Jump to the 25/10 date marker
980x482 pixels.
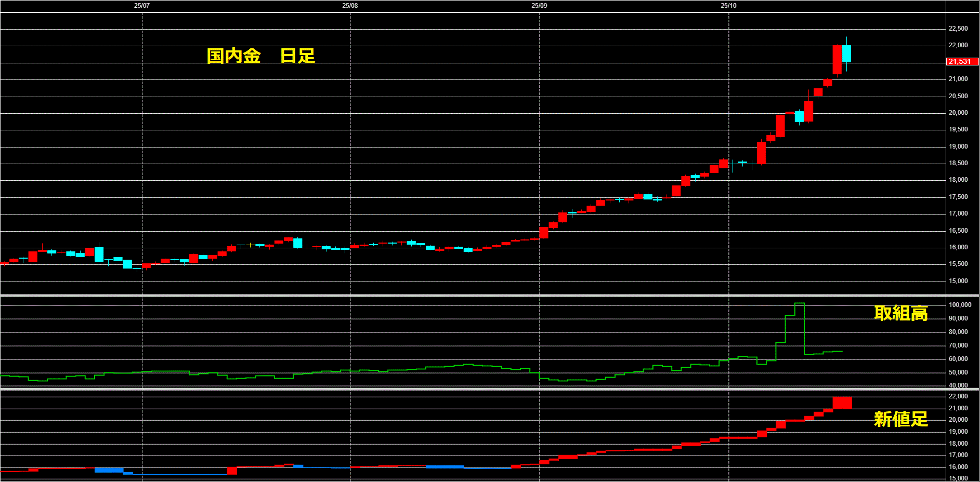(x=728, y=6)
